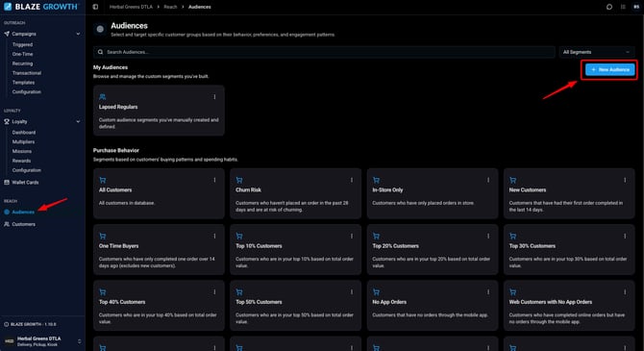Click the New Audience button
The width and height of the screenshot is (644, 351).
point(610,69)
